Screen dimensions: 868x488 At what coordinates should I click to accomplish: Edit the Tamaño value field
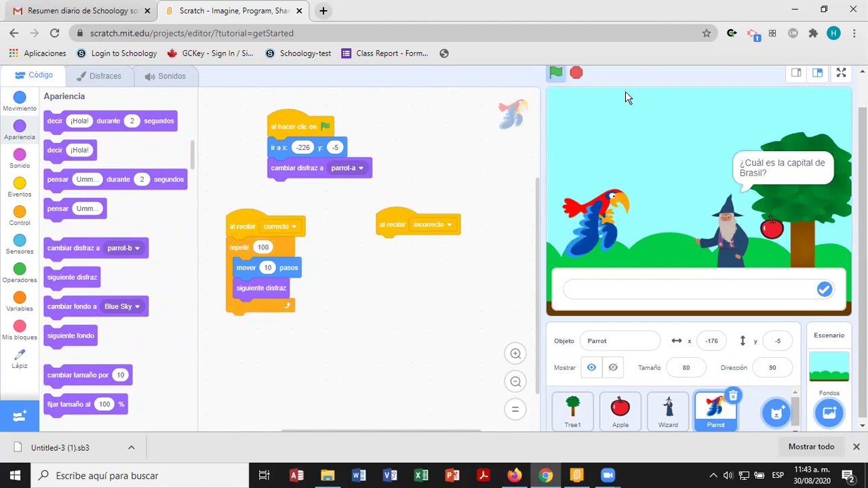tap(686, 367)
